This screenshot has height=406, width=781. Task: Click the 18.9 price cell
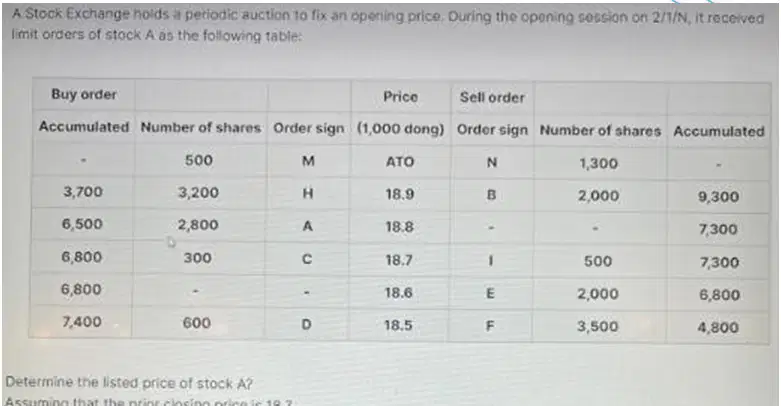pyautogui.click(x=399, y=194)
